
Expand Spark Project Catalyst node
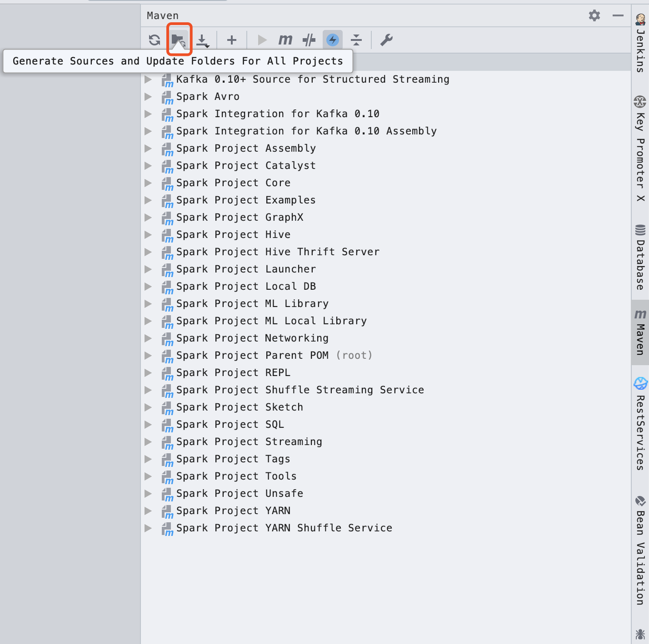148,166
